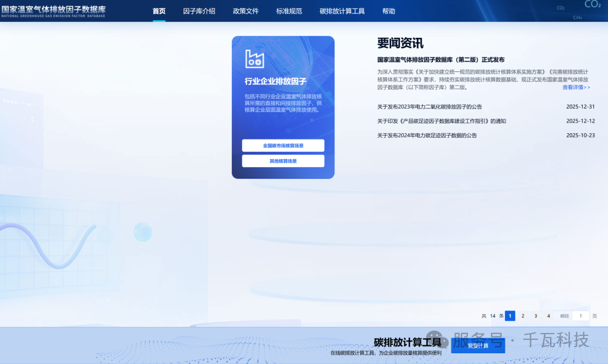
Task: Click the card description starting 包括不同行业企业
Action: [283, 103]
